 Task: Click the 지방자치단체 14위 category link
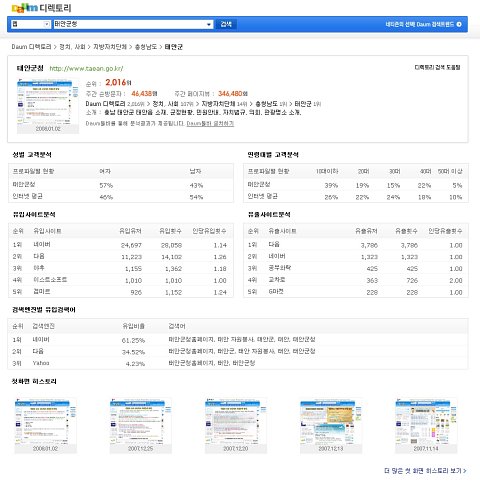point(224,104)
